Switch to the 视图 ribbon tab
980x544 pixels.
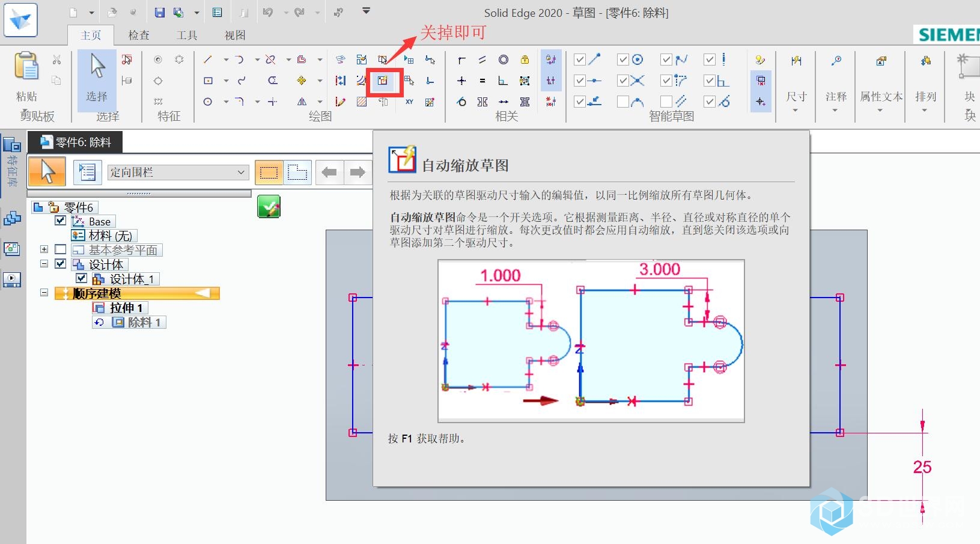pos(235,35)
